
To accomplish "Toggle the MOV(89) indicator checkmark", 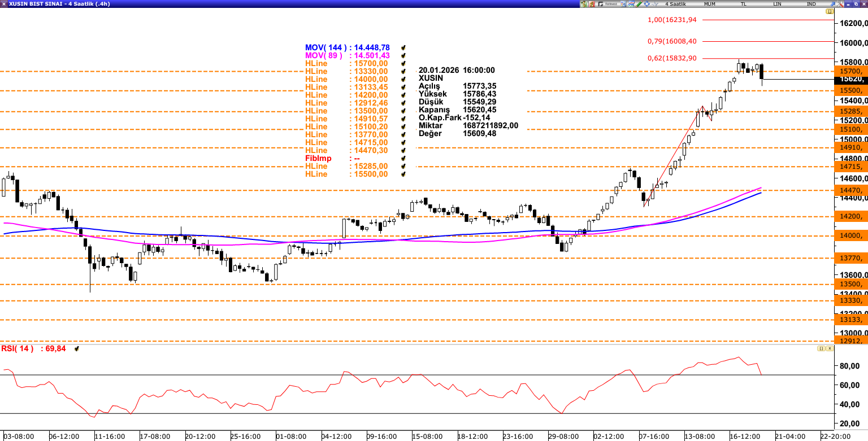I will pos(403,56).
